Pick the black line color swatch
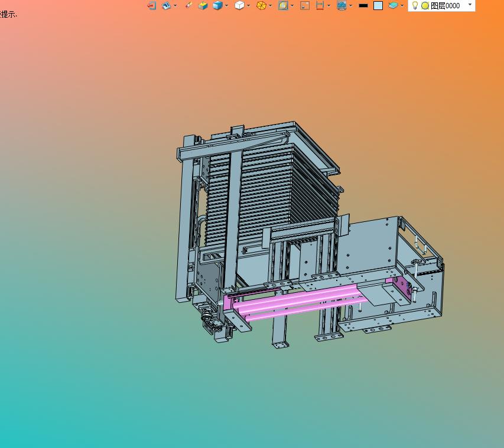Image resolution: width=504 pixels, height=448 pixels. click(x=363, y=6)
